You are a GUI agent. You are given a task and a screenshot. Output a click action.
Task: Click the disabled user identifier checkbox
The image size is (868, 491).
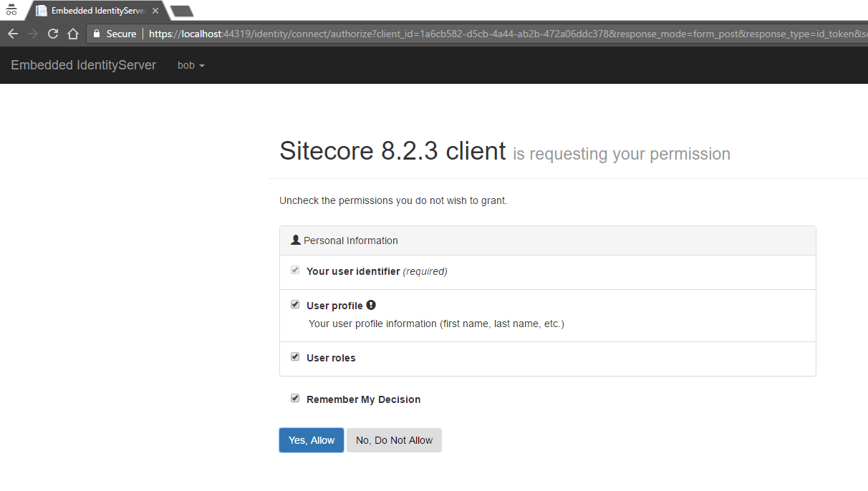pos(295,271)
